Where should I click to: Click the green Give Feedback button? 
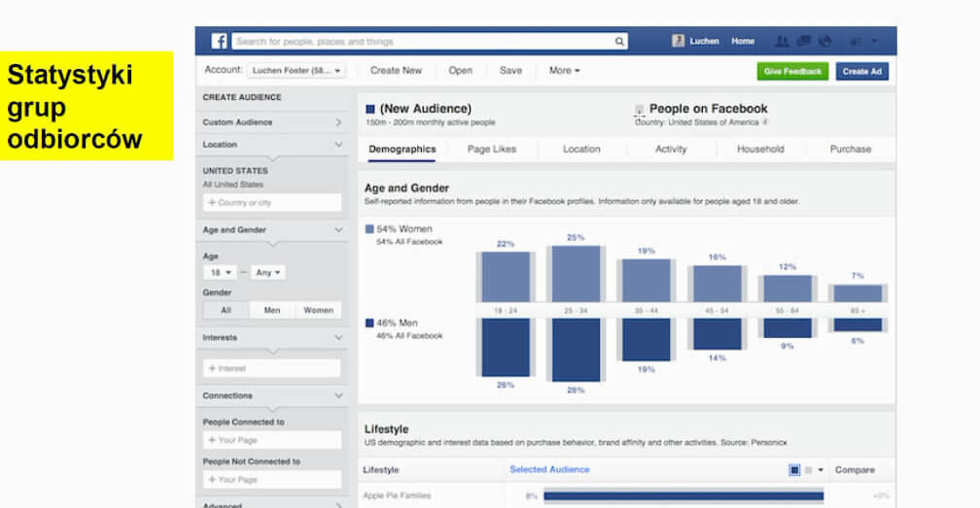(792, 71)
